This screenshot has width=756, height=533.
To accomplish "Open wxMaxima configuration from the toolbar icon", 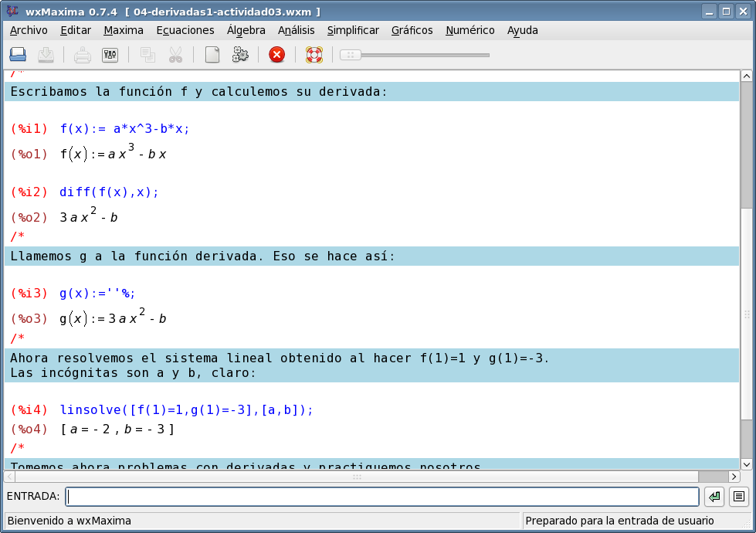I will coord(110,55).
